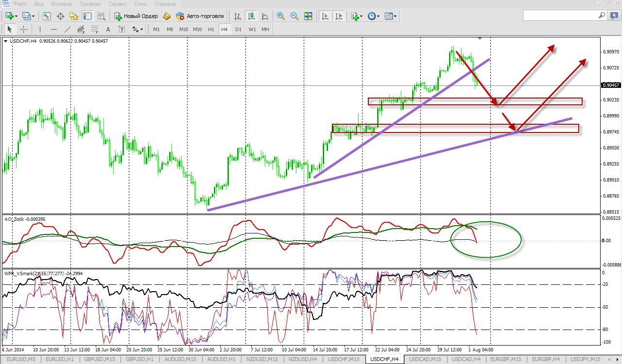Select the horizontal line drawing tool
Viewport: 622px width, 364px height.
point(54,29)
